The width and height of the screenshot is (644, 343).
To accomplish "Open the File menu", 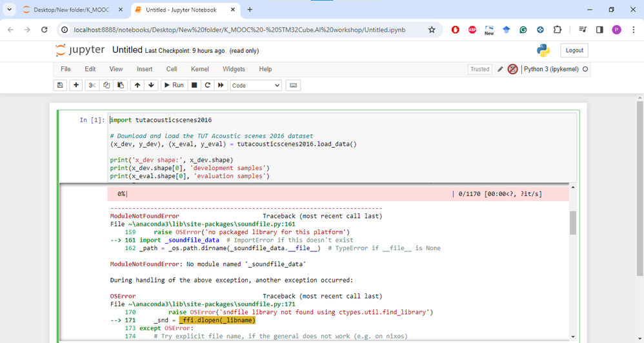I will pyautogui.click(x=66, y=69).
